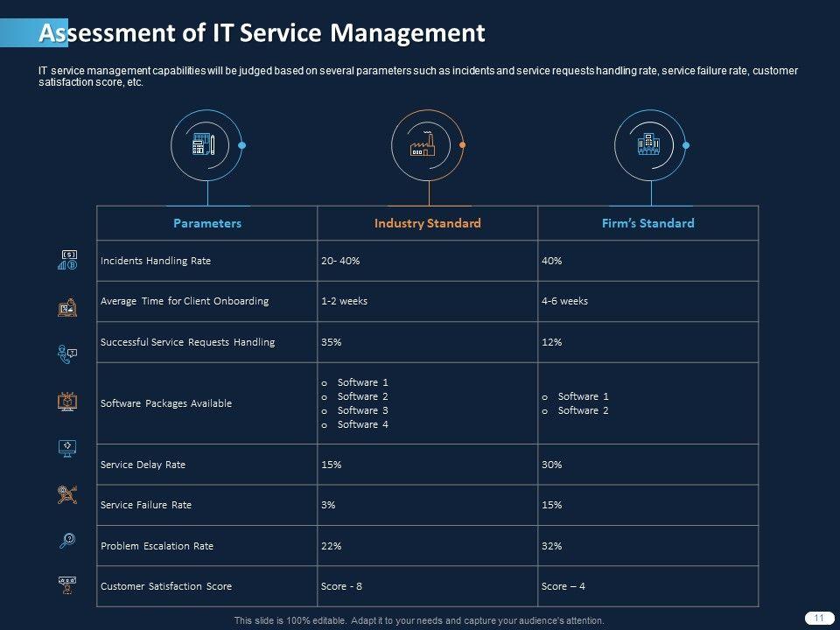Click the rating stars icon beside Customer Satisfaction Score
This screenshot has width=840, height=630.
coord(67,585)
